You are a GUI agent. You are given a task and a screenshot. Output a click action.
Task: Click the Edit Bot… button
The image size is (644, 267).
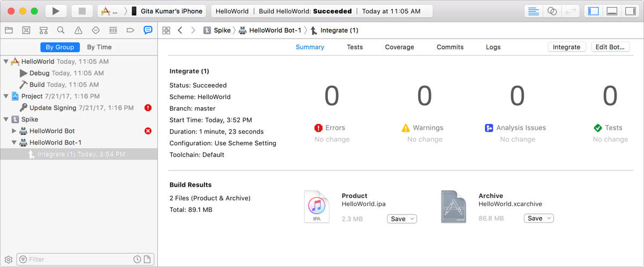pyautogui.click(x=610, y=47)
